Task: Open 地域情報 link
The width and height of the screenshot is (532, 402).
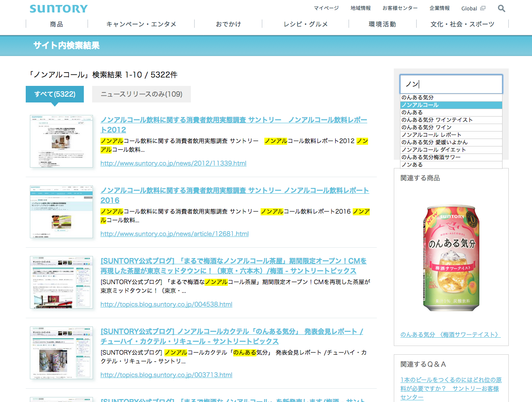Action: coord(361,8)
